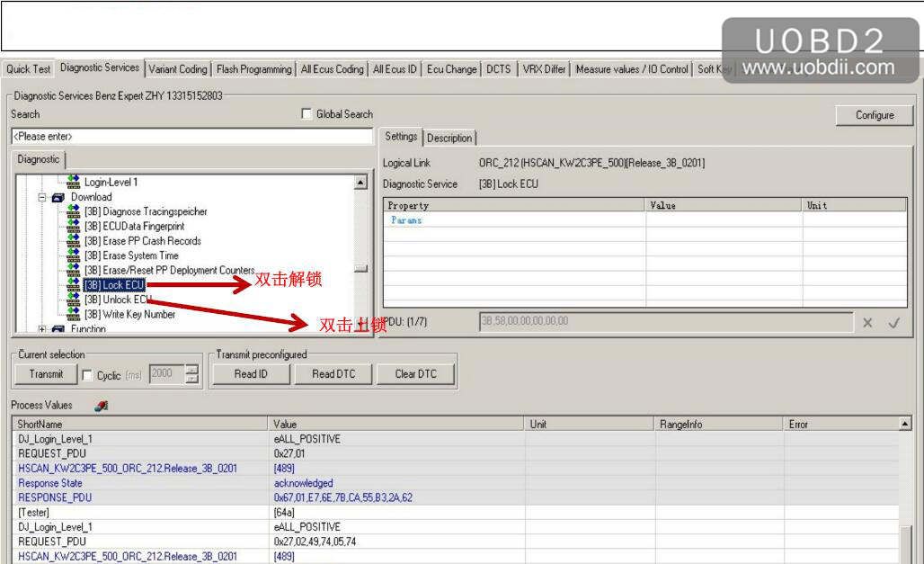Click Erase/Reset PP Deployment Counters icon
The width and height of the screenshot is (924, 564).
click(73, 270)
